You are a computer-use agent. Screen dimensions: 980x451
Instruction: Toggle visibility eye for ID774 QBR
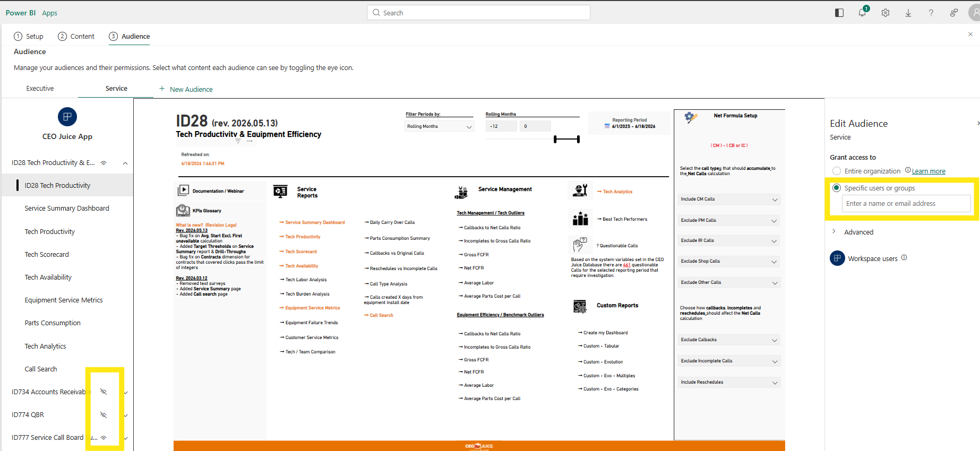(104, 414)
